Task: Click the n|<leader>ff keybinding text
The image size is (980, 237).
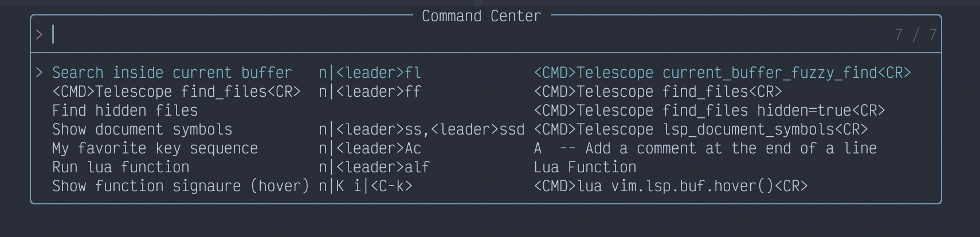Action: [370, 92]
